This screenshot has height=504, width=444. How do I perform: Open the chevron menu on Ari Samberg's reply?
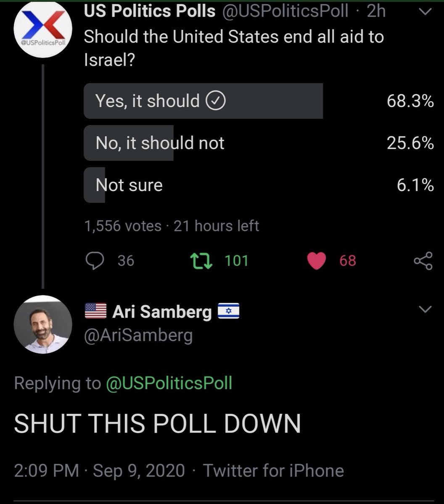425,310
